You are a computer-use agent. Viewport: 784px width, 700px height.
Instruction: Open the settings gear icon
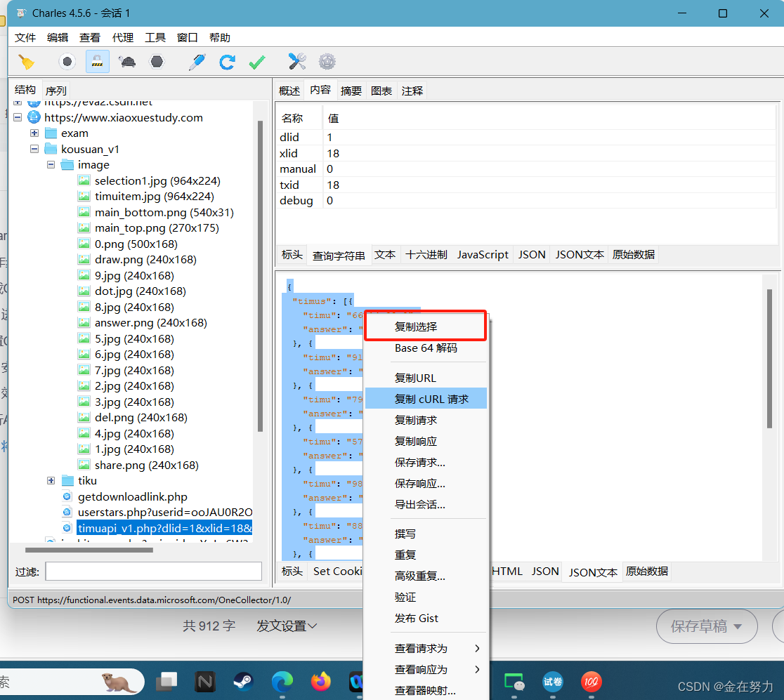pos(327,62)
